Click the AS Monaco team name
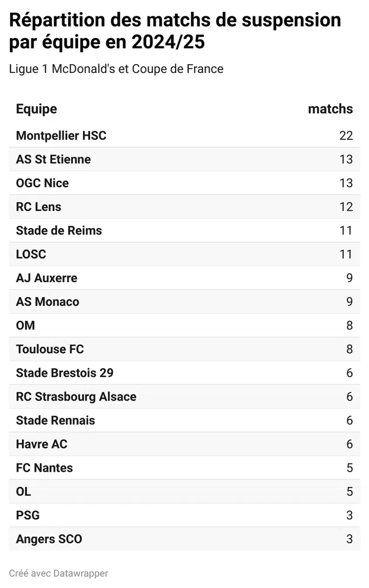 pos(48,302)
